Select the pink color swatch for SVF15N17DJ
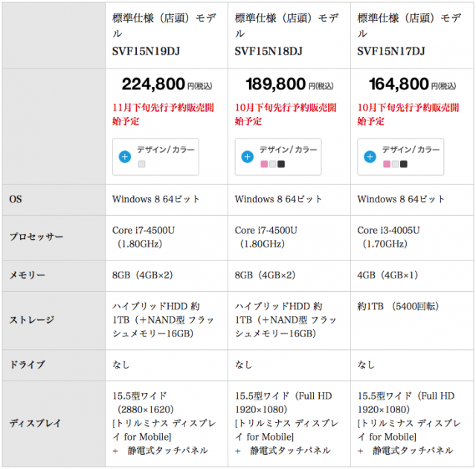The height and width of the screenshot is (469, 476). point(387,165)
